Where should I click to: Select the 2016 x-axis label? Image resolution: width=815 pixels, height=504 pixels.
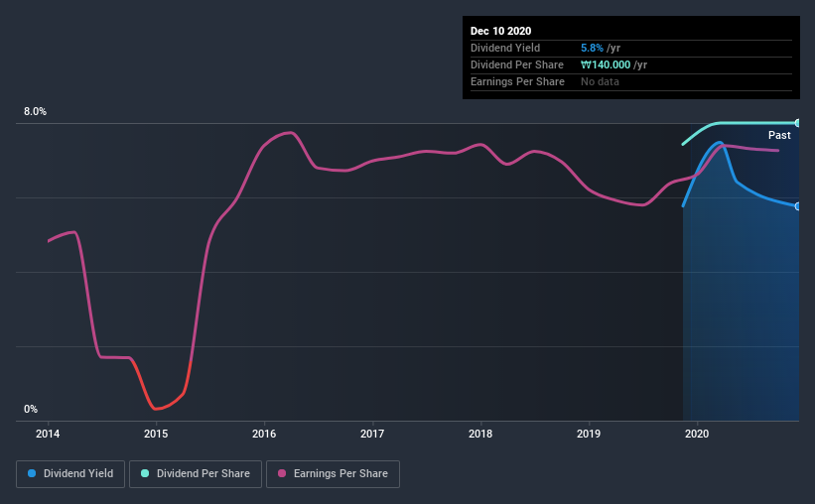pyautogui.click(x=264, y=434)
